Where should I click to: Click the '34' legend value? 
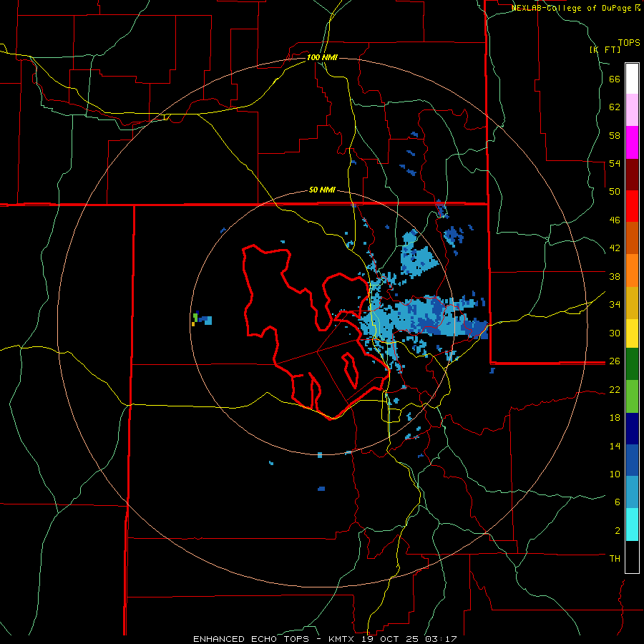(x=615, y=305)
